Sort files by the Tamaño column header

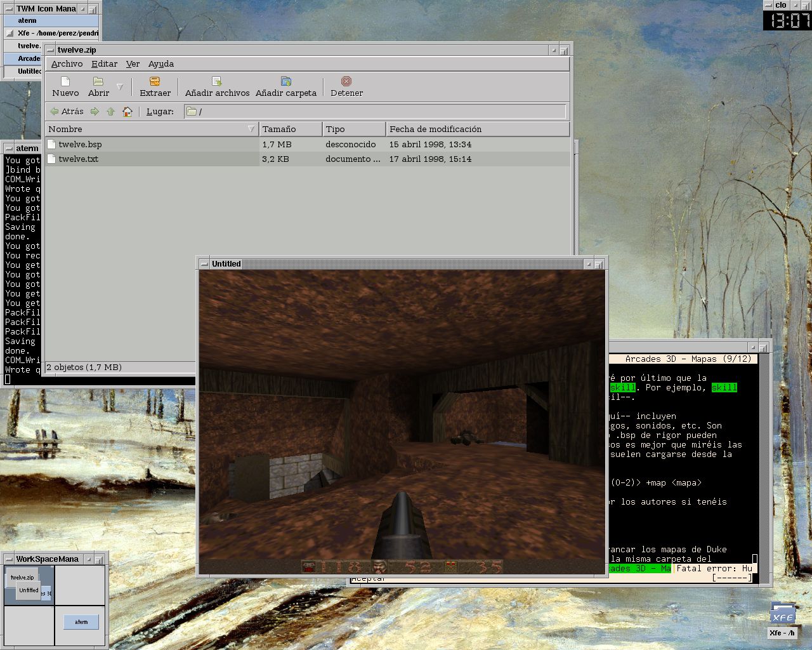click(291, 129)
